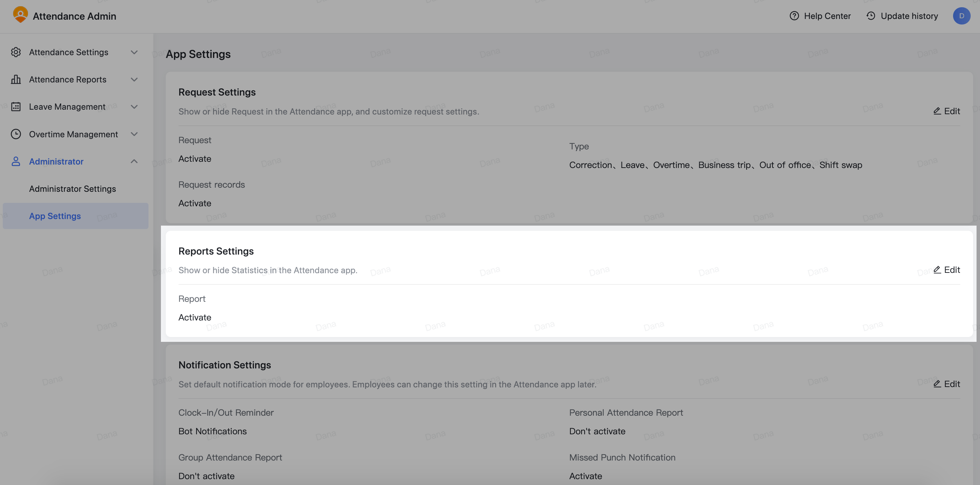
Task: Edit the Reports Settings section
Action: tap(947, 270)
